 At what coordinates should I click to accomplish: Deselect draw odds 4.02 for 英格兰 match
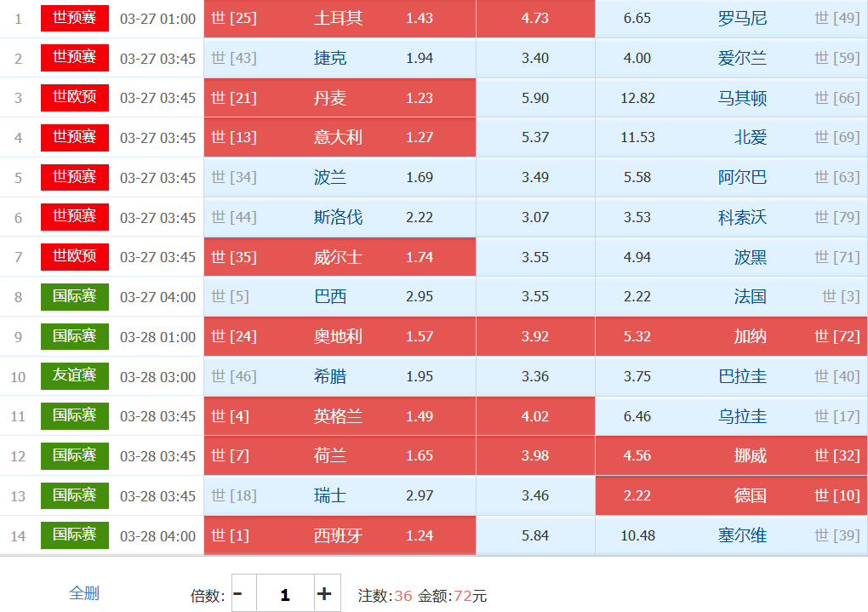click(535, 416)
